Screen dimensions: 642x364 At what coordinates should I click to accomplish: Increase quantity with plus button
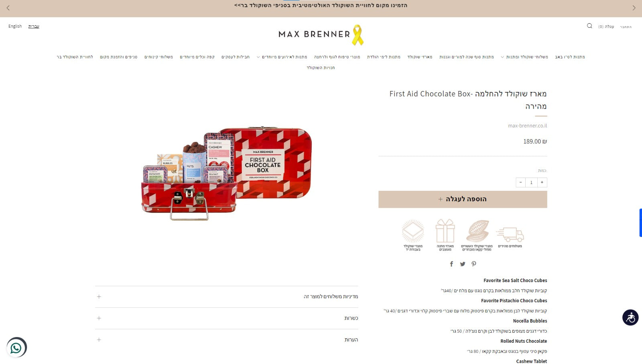click(542, 182)
